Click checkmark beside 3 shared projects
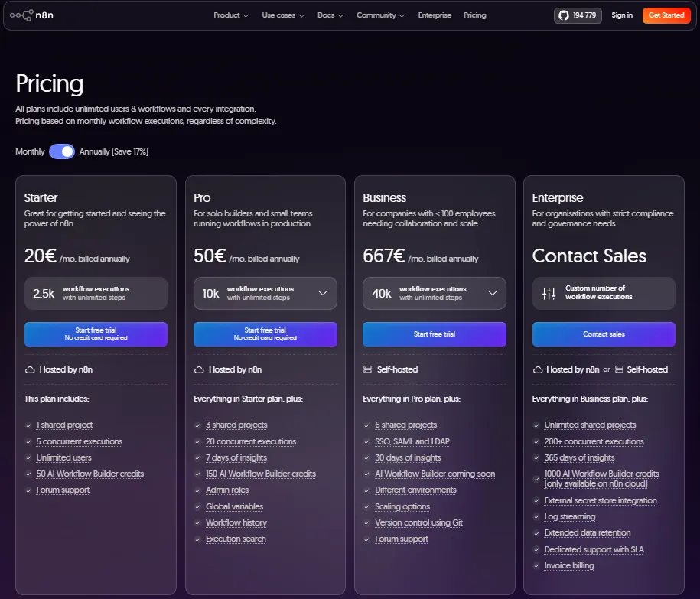700x599 pixels. [198, 425]
